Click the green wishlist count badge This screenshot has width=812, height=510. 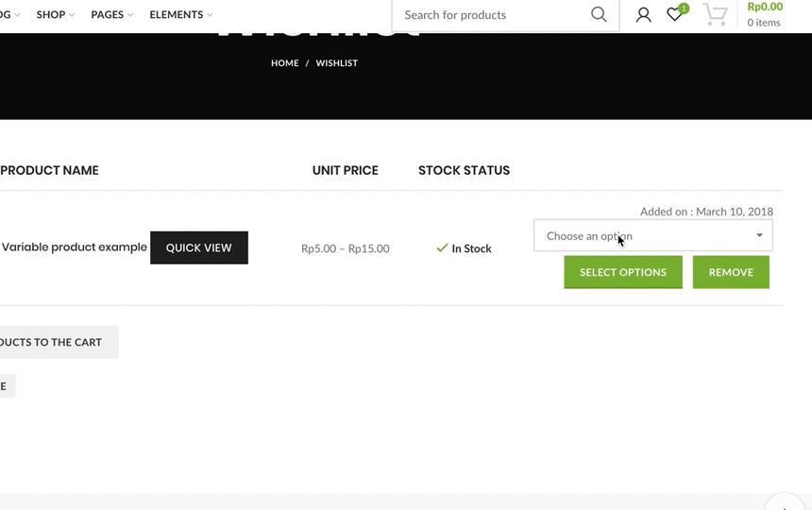684,8
